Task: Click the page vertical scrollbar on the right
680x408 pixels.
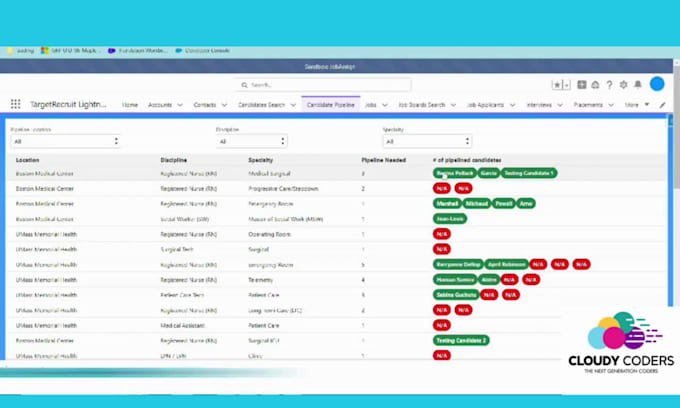Action: [677, 130]
